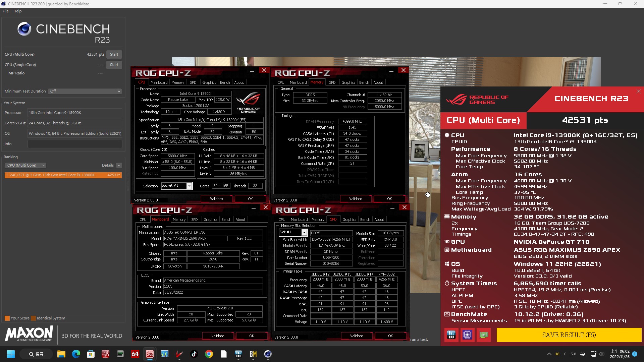Click the Processor field '13th Gen Intel Core i9-13900K'
The width and height of the screenshot is (644, 362).
point(75,113)
